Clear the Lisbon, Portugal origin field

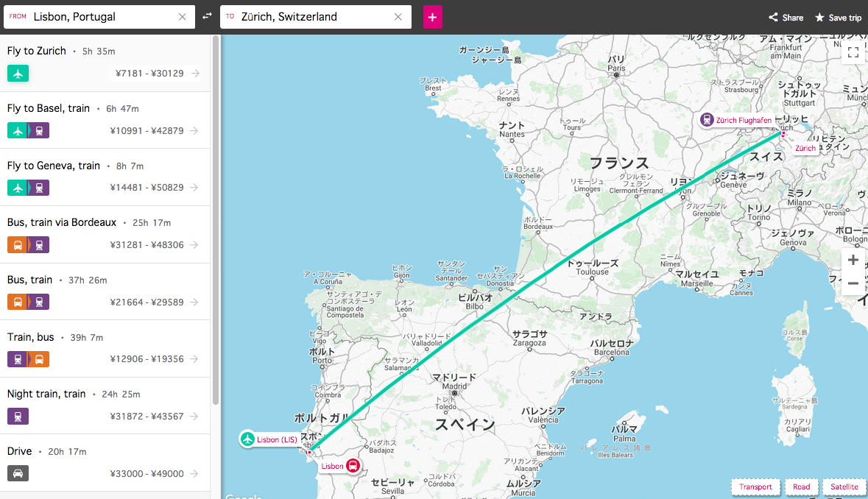[x=183, y=17]
